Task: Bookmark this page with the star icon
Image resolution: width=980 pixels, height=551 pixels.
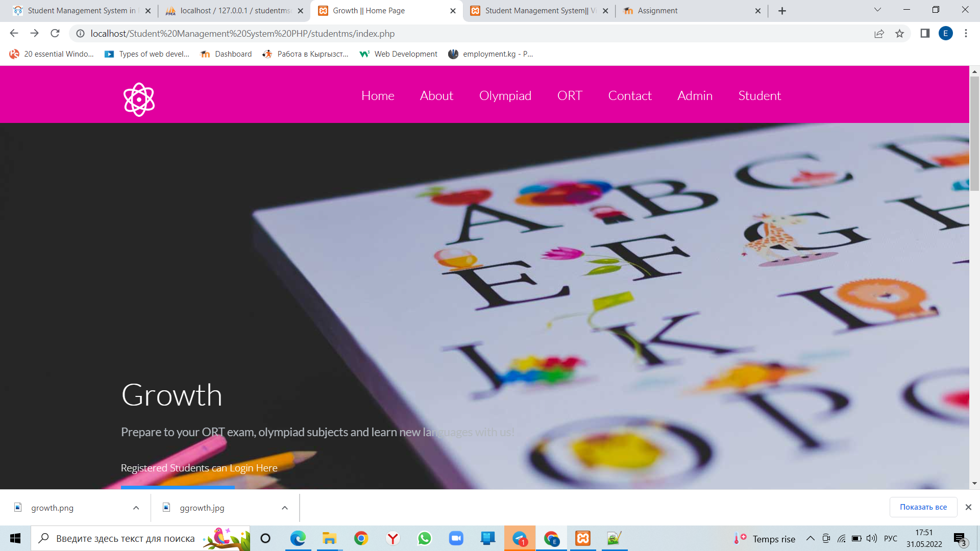Action: [899, 34]
